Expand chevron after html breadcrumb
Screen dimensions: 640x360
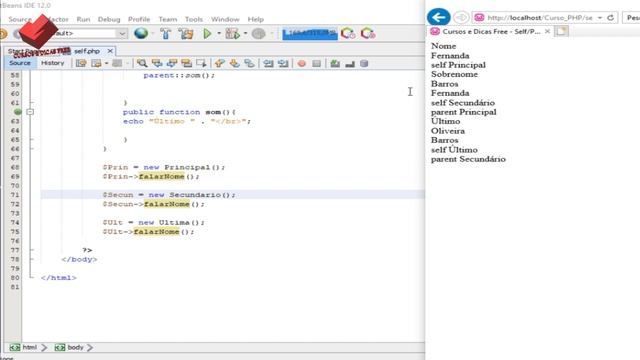(x=44, y=347)
